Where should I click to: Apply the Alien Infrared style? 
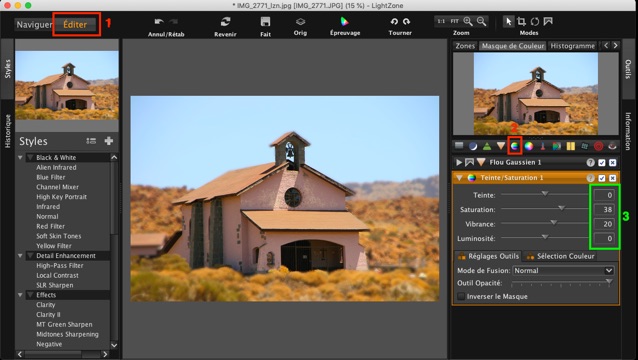point(56,167)
